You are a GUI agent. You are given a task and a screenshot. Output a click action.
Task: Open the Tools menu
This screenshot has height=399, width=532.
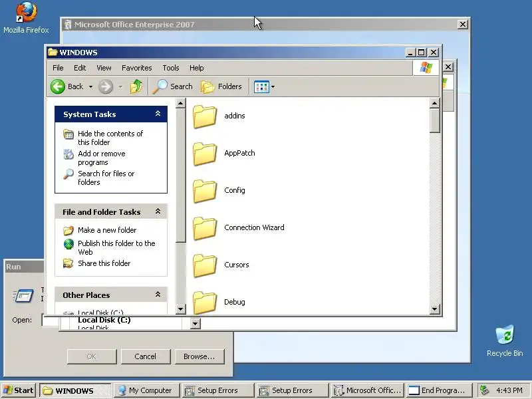[171, 68]
